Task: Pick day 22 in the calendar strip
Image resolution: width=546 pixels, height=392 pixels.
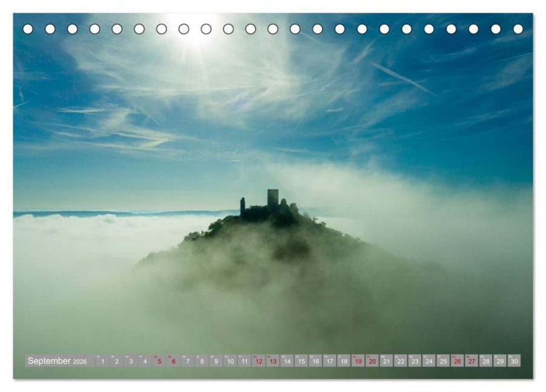Action: [401, 361]
